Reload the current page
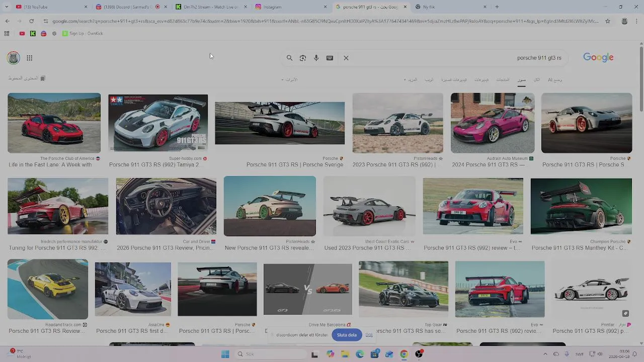Screen dimensions: 644x362 tap(31, 21)
